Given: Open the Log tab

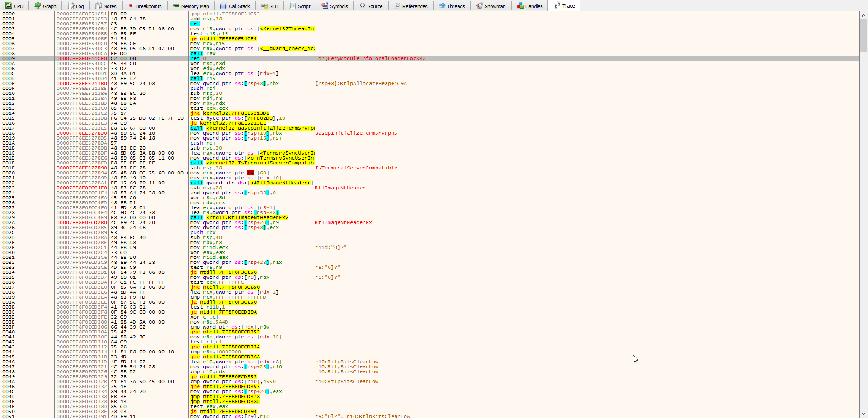Looking at the screenshot, I should (76, 6).
